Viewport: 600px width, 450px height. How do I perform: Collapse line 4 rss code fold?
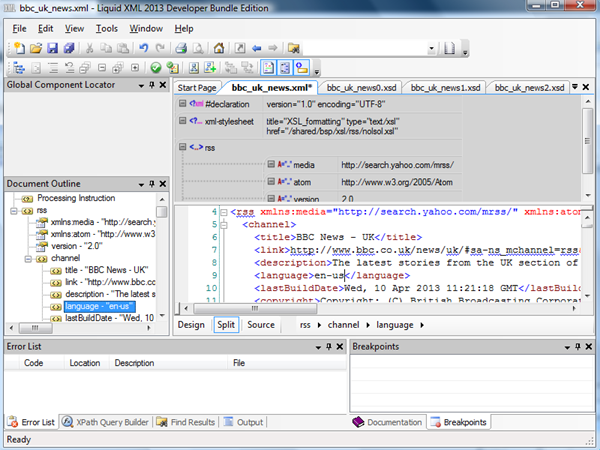224,212
